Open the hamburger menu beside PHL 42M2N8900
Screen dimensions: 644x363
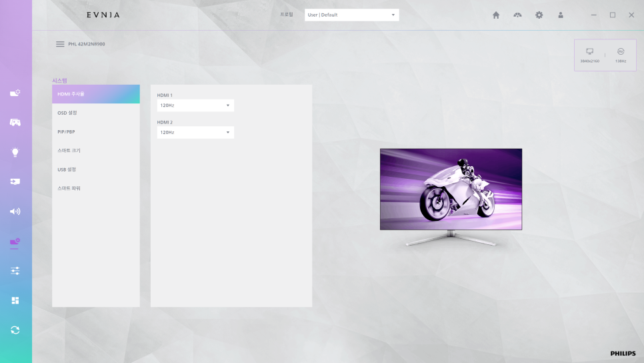pyautogui.click(x=60, y=44)
